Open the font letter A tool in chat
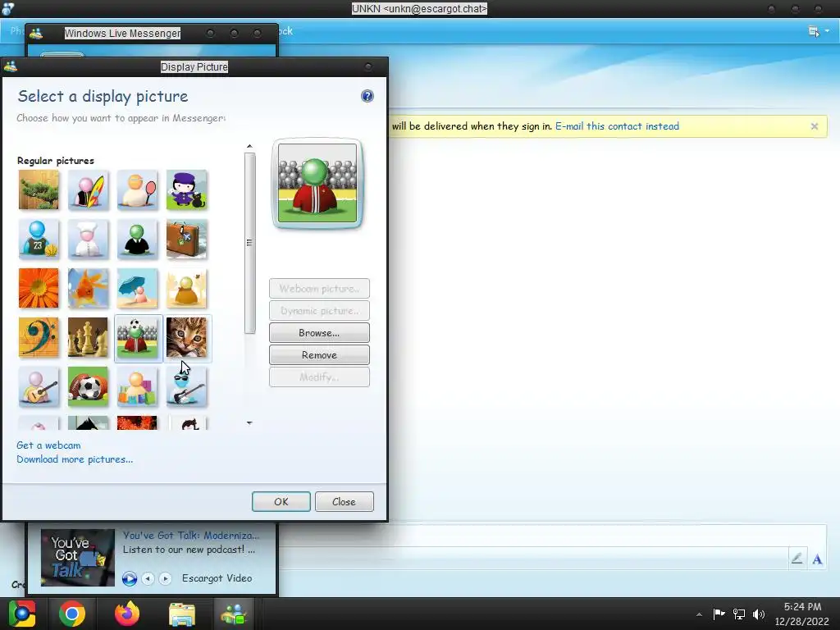The height and width of the screenshot is (630, 840). point(817,559)
